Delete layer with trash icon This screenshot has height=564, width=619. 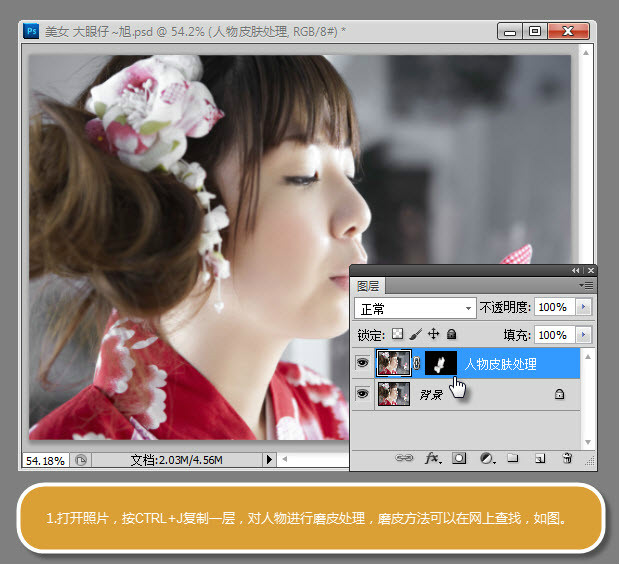[567, 458]
